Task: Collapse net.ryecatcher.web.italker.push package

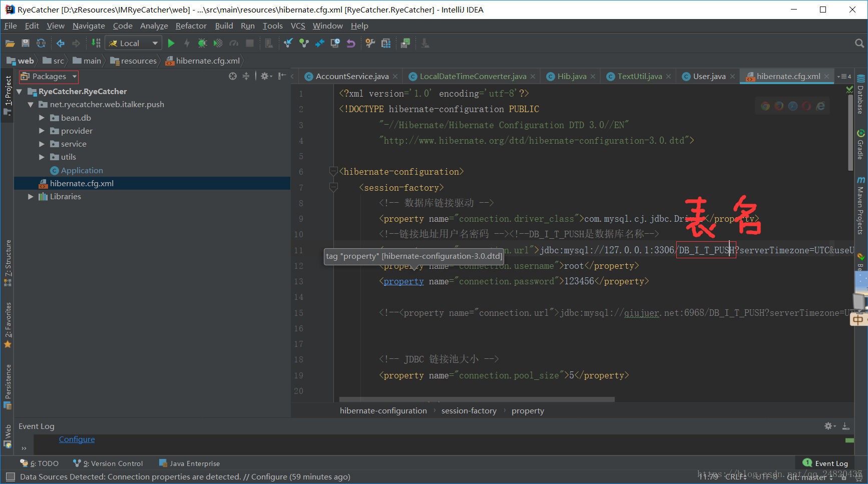Action: [31, 105]
